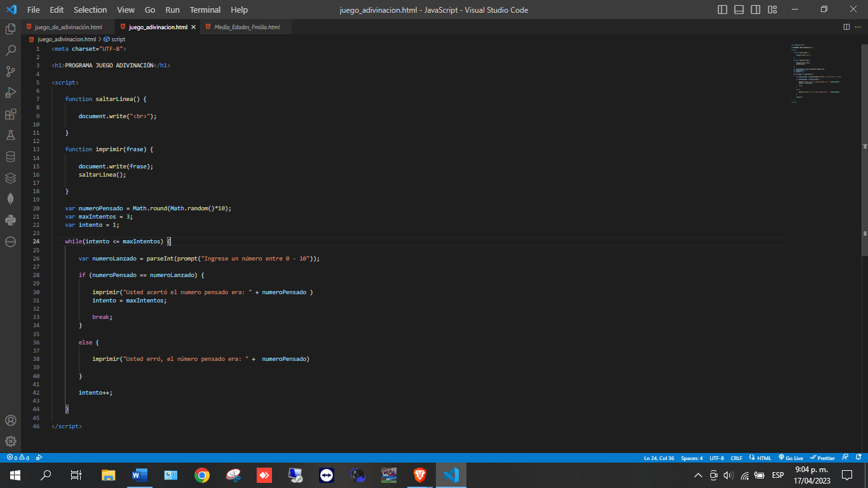Click script breadcrumb item

point(114,39)
